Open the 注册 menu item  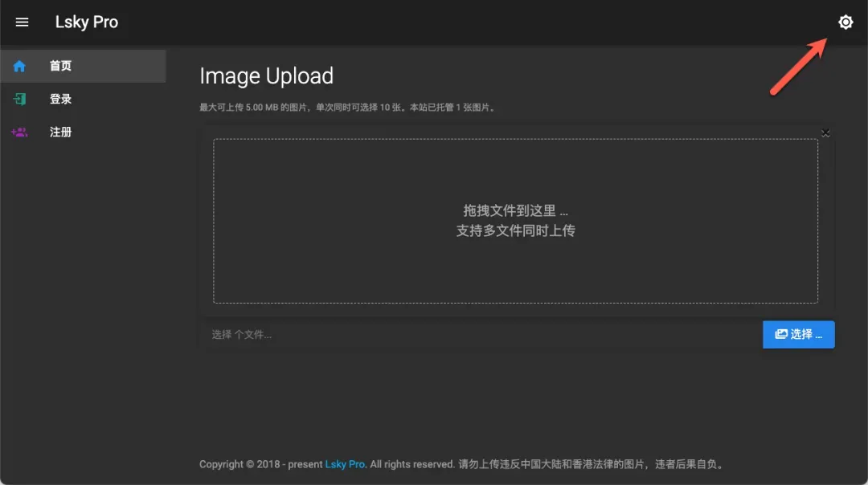pyautogui.click(x=83, y=132)
